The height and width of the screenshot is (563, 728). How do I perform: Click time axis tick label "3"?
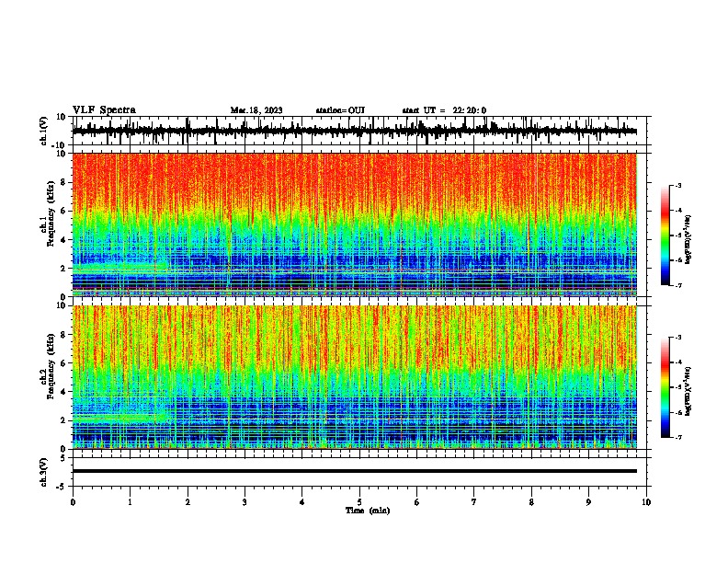click(245, 502)
